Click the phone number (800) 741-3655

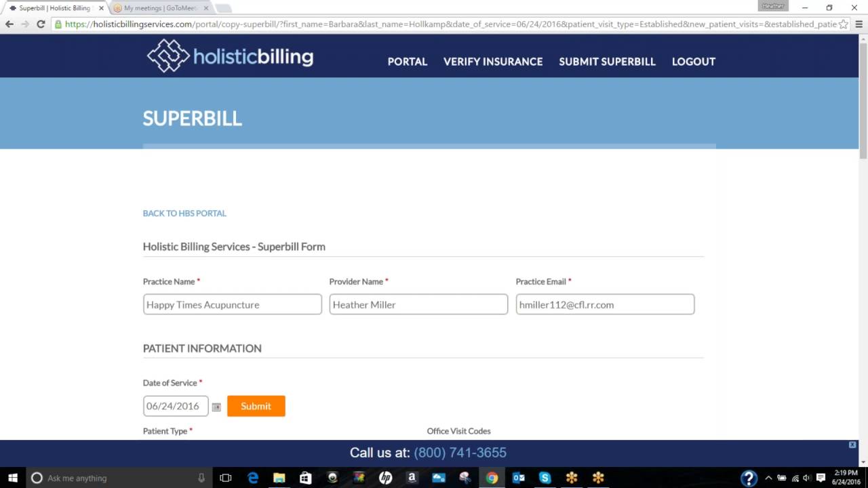point(460,453)
